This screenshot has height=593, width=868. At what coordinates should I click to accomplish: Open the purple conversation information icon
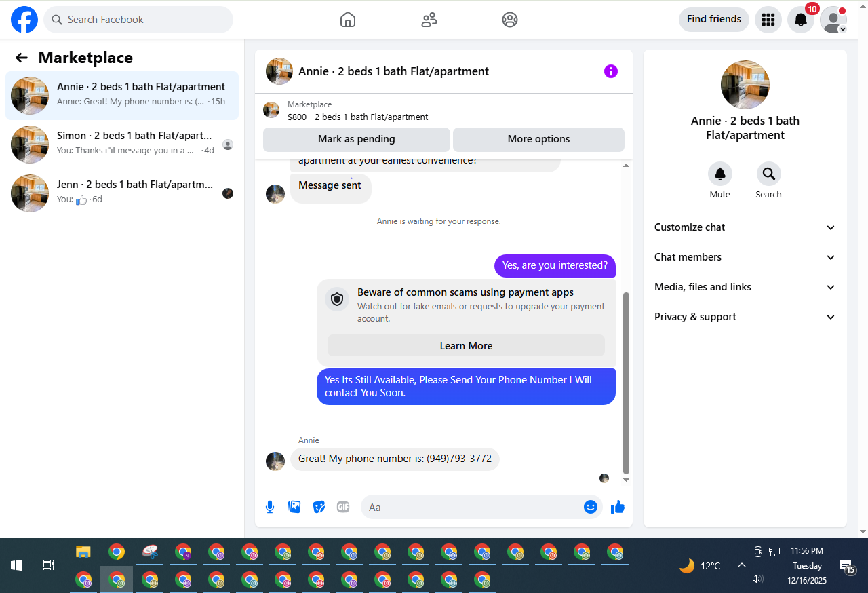(611, 71)
